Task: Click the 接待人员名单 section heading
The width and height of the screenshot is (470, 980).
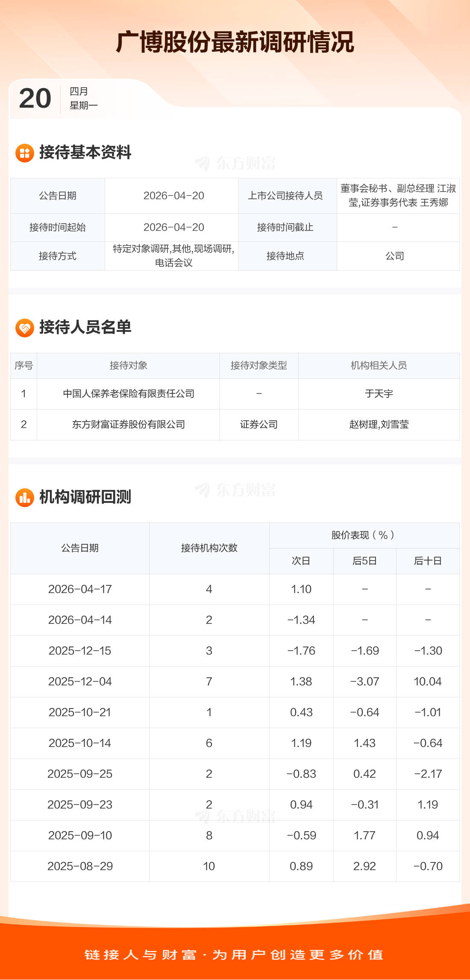Action: click(x=85, y=327)
